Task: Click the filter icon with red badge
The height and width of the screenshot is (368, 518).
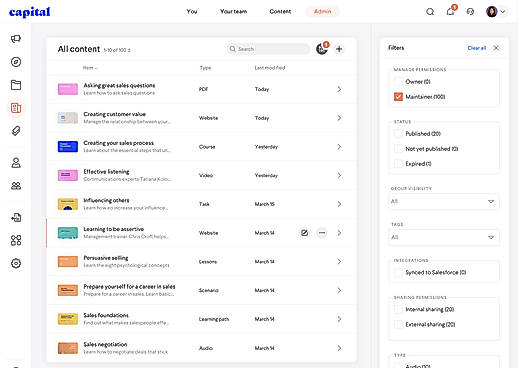Action: 322,49
